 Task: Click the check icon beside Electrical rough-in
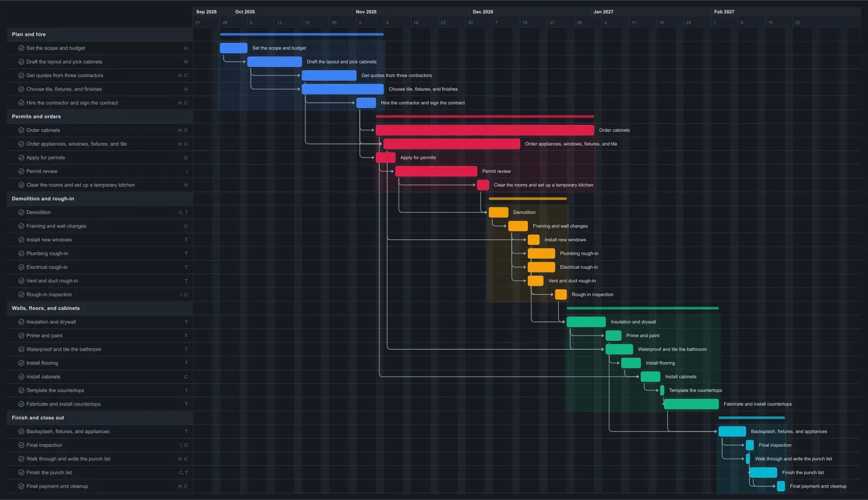(x=21, y=267)
